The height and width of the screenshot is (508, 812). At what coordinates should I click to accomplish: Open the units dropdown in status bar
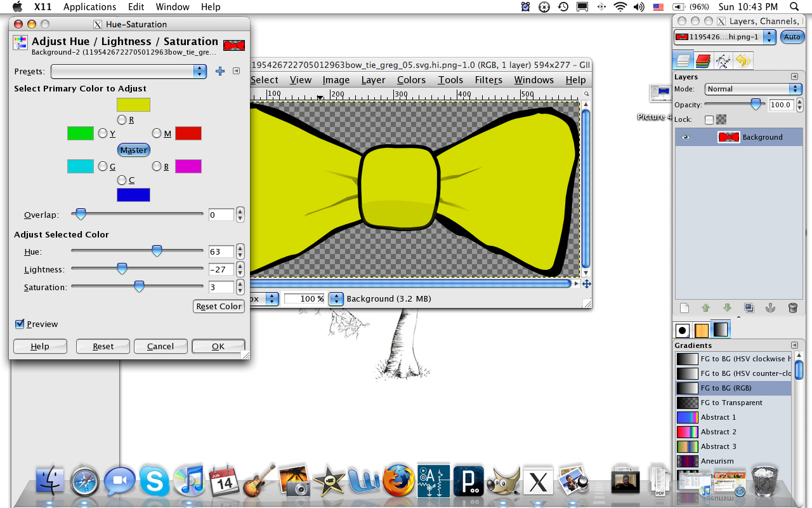[x=272, y=298]
